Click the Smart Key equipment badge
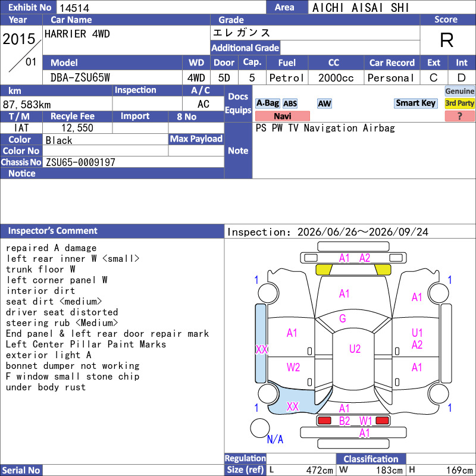Screen dimensions: 476x476 415,103
